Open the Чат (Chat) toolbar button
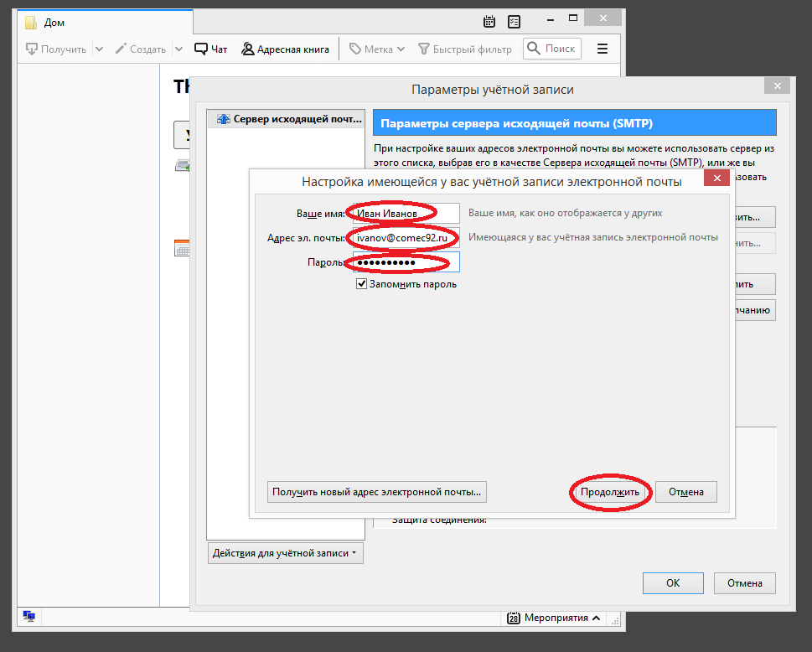Viewport: 812px width, 652px height. point(211,49)
